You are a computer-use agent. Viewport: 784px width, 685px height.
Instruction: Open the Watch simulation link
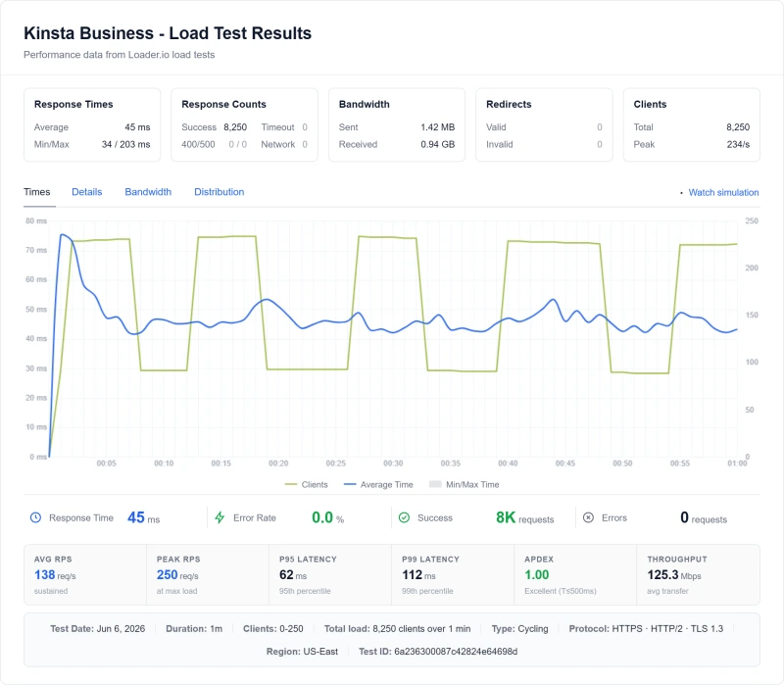(x=723, y=192)
